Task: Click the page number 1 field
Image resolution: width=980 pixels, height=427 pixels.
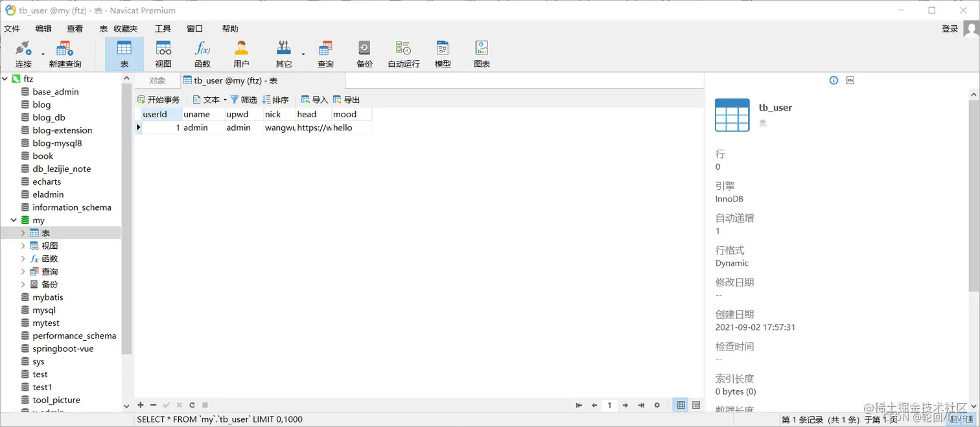Action: 609,406
